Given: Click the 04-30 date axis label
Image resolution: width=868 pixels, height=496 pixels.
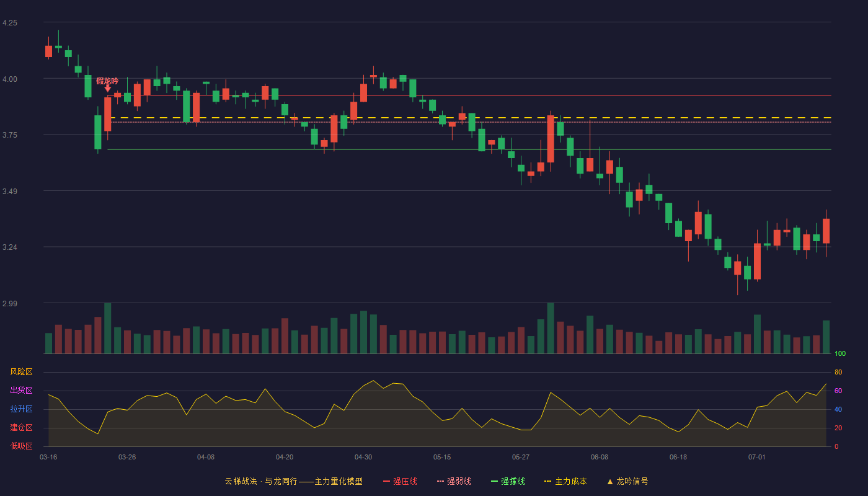Looking at the screenshot, I should point(363,457).
